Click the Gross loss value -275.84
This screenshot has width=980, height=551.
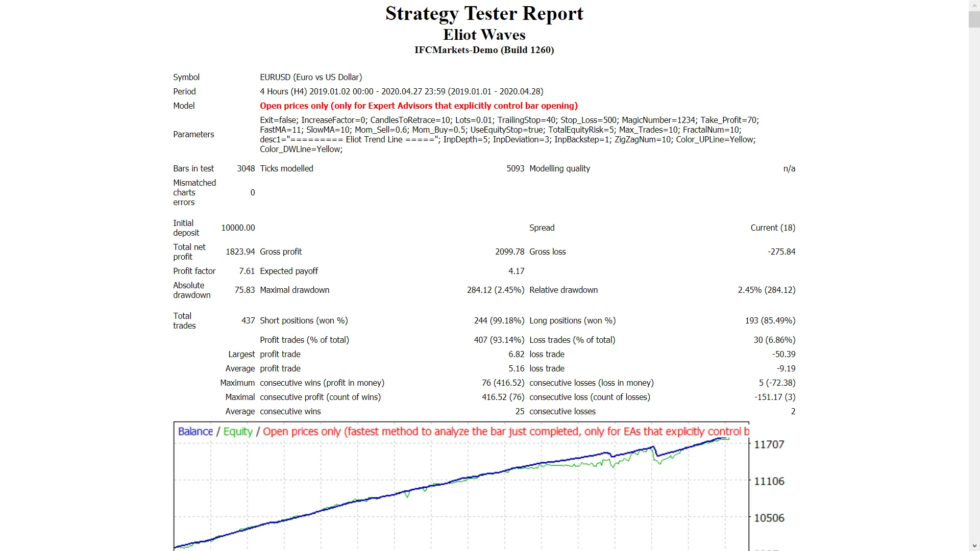781,252
